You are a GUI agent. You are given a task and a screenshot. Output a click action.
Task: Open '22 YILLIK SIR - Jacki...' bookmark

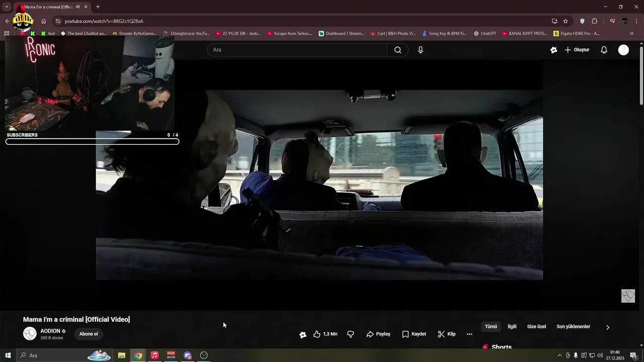point(238,34)
